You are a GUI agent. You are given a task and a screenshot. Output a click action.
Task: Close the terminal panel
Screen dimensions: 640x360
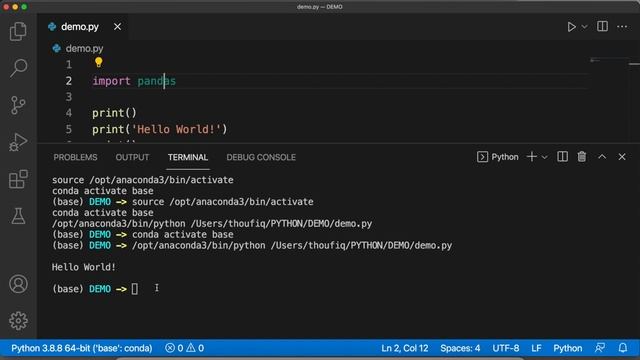pos(622,157)
